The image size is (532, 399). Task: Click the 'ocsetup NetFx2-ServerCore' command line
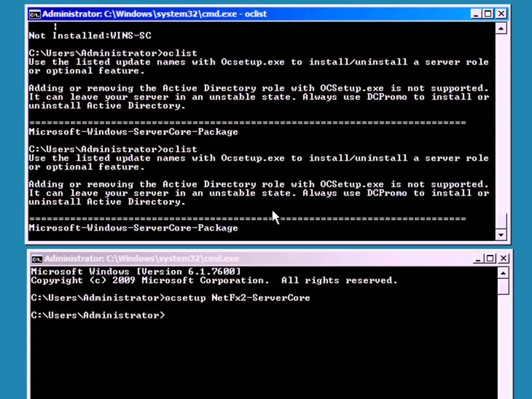tap(170, 298)
